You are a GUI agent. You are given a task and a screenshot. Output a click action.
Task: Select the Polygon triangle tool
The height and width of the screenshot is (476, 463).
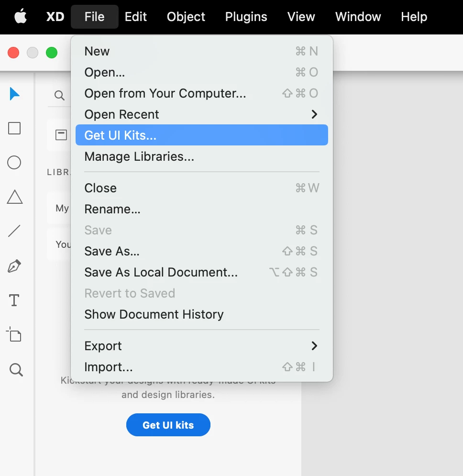pyautogui.click(x=14, y=197)
